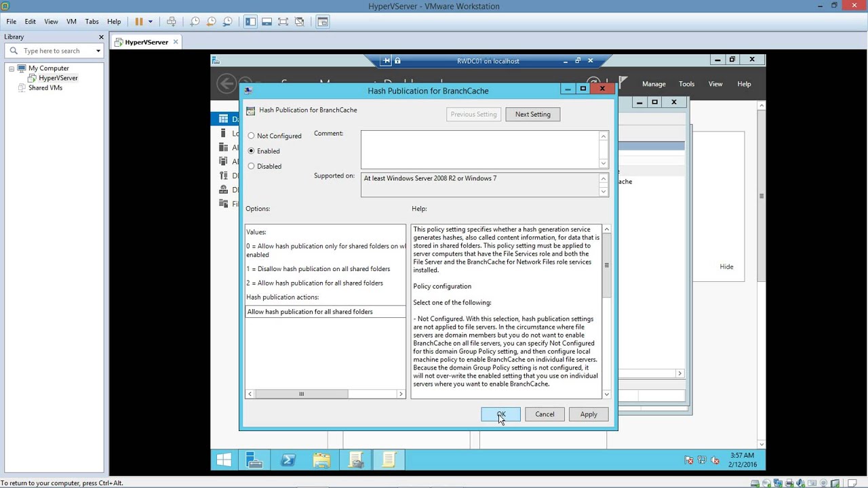Screen dimensions: 868x488
Task: Click the Next Setting button
Action: 532,114
